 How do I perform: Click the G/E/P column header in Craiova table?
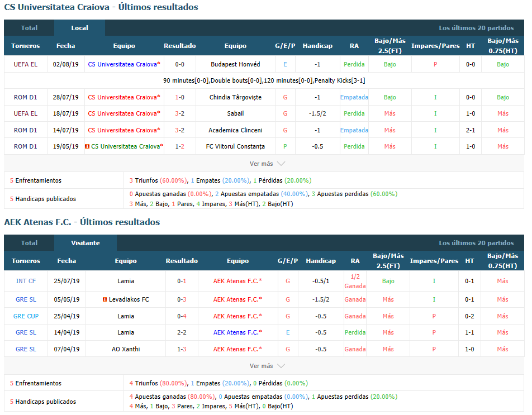click(x=285, y=46)
